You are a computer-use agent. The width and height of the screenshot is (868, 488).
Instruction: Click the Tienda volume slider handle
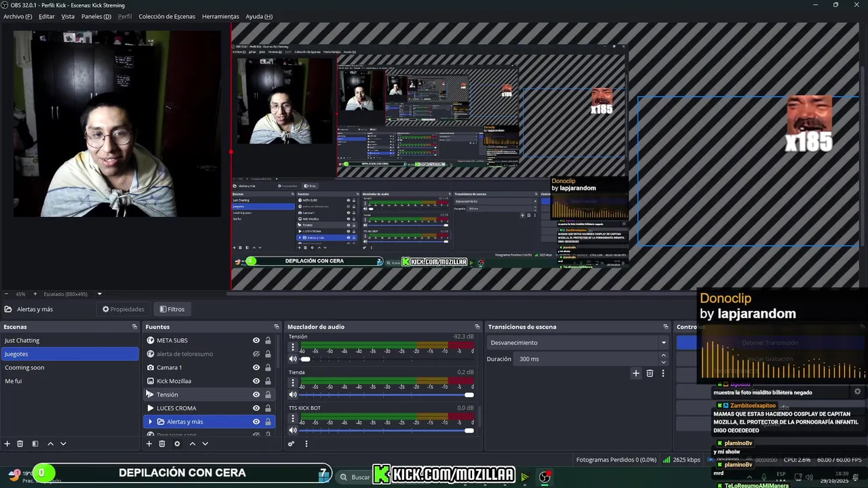[469, 394]
